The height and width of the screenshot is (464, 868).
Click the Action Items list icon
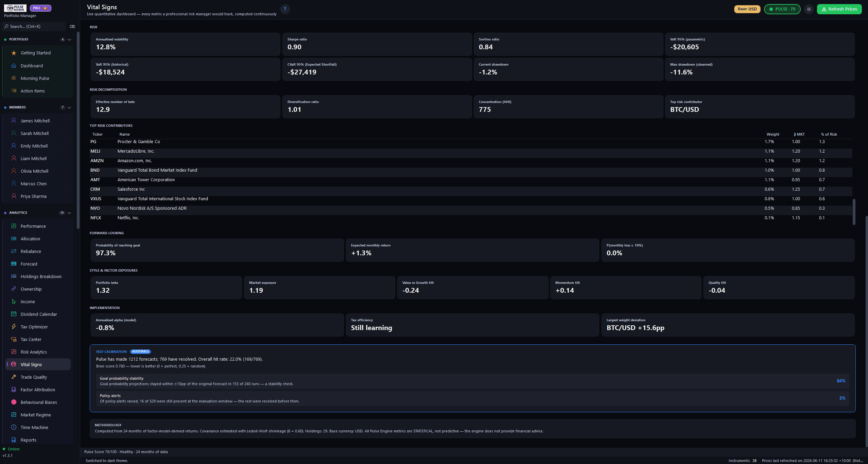pyautogui.click(x=14, y=91)
